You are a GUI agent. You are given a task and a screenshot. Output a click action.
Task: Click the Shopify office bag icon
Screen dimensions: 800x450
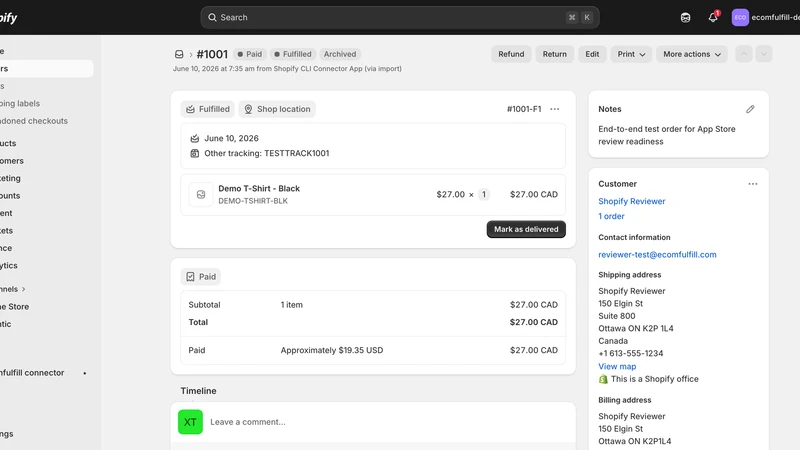(x=603, y=379)
